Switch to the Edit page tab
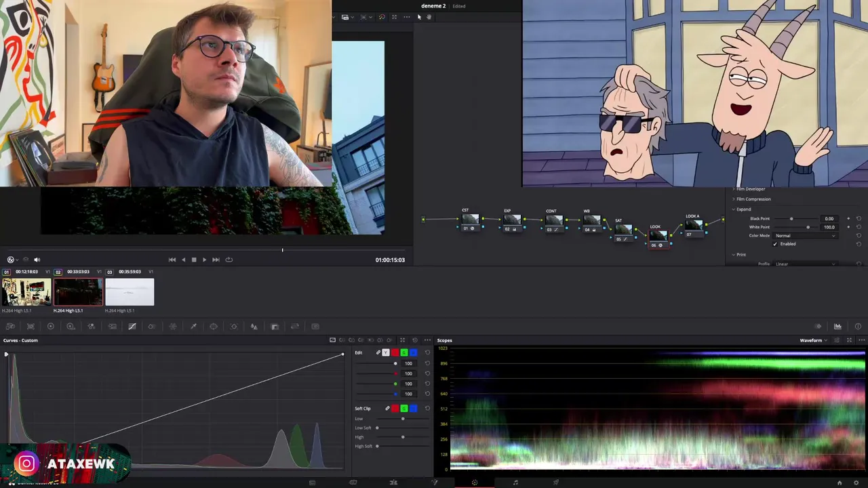The image size is (868, 488). pyautogui.click(x=393, y=483)
